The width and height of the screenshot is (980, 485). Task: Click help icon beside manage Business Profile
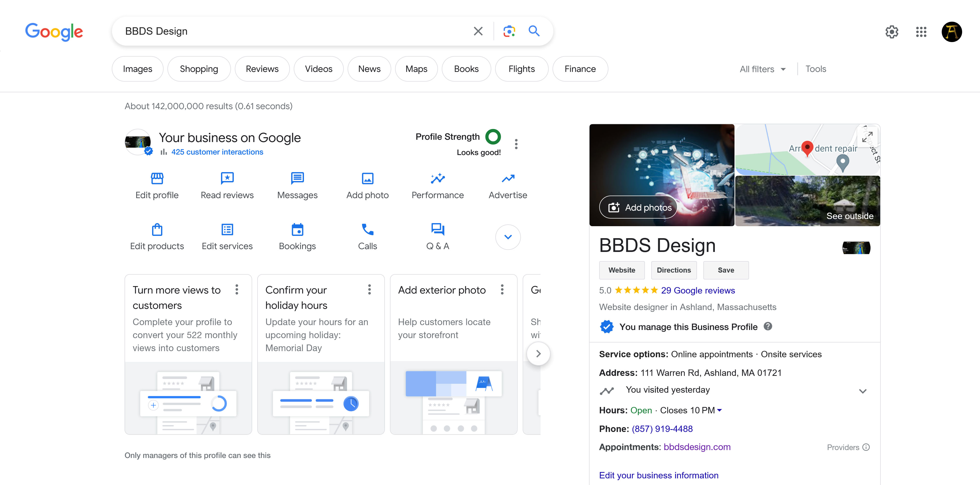click(x=768, y=326)
